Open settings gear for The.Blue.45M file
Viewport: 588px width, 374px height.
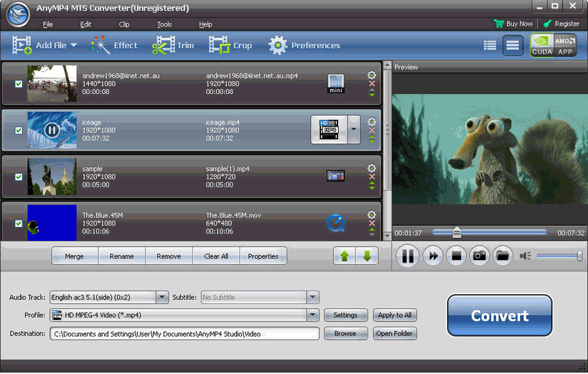(372, 215)
